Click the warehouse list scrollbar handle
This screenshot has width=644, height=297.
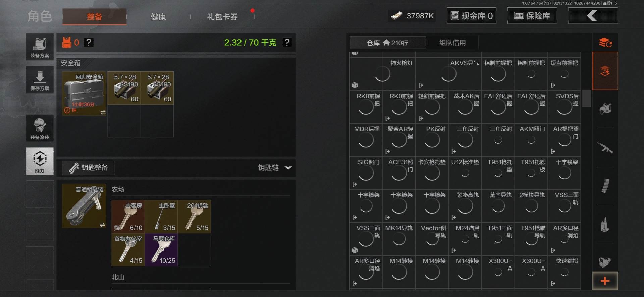[586, 98]
